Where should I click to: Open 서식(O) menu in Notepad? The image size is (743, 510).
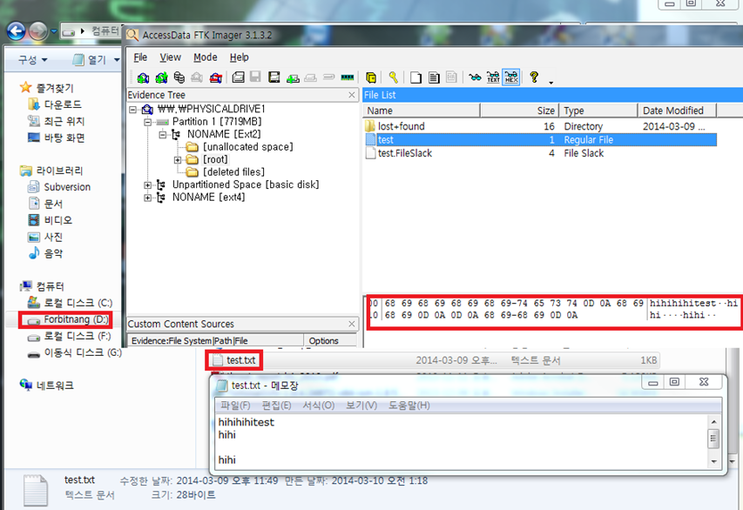(318, 405)
